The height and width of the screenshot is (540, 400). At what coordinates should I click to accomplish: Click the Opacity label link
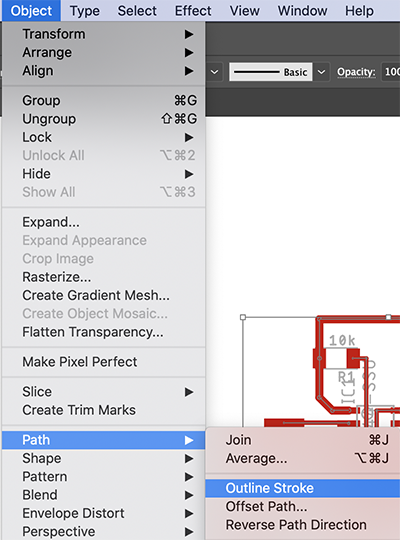[x=356, y=72]
